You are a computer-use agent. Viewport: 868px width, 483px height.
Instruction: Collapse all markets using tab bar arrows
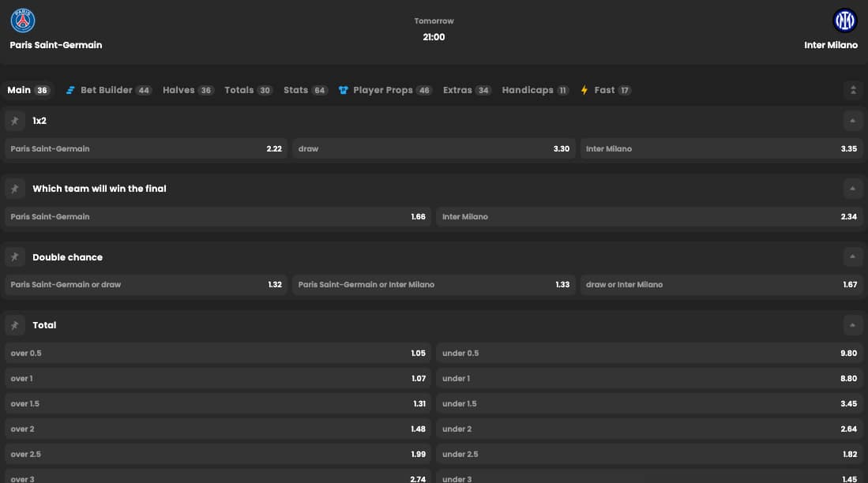[x=853, y=90]
